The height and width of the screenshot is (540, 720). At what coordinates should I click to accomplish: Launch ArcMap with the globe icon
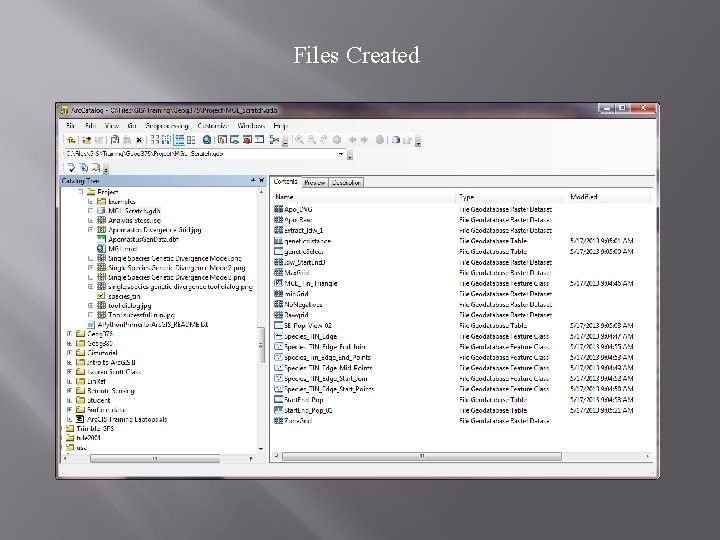click(207, 140)
